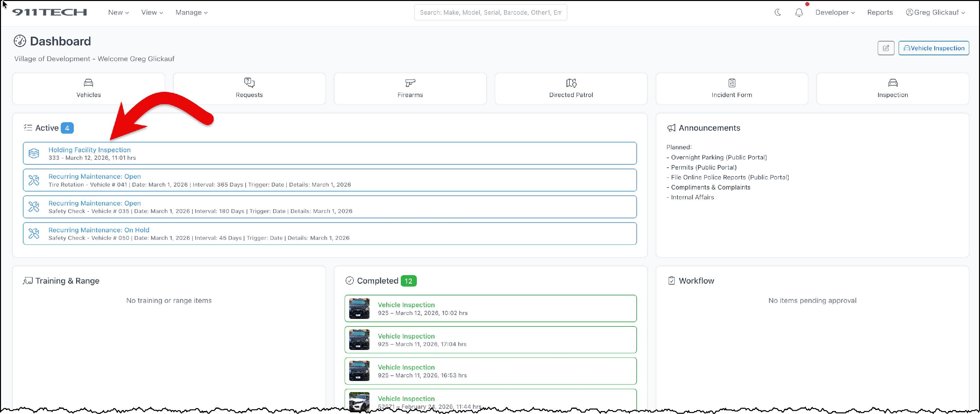This screenshot has width=980, height=414.
Task: Click the edit dashboard pencil icon
Action: click(x=886, y=48)
